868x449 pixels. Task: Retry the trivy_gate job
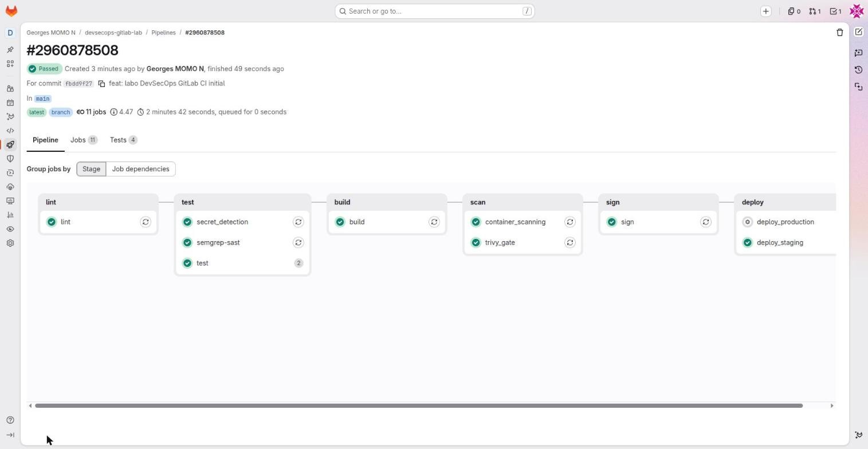click(x=570, y=243)
